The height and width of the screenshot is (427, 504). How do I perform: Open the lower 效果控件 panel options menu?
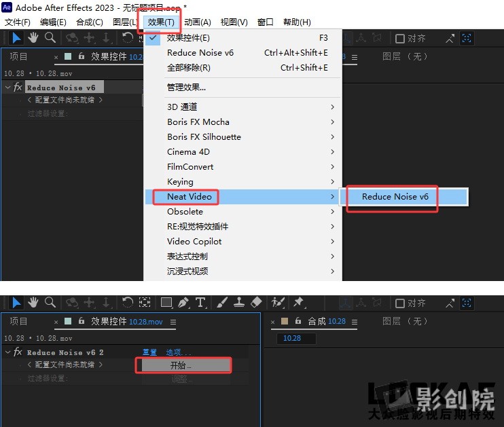coord(173,322)
